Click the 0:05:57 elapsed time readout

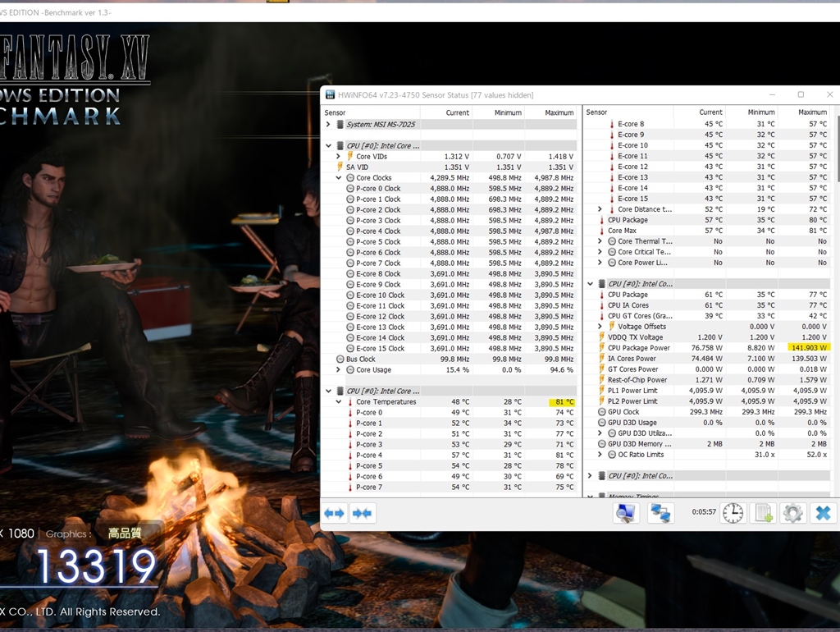(703, 512)
